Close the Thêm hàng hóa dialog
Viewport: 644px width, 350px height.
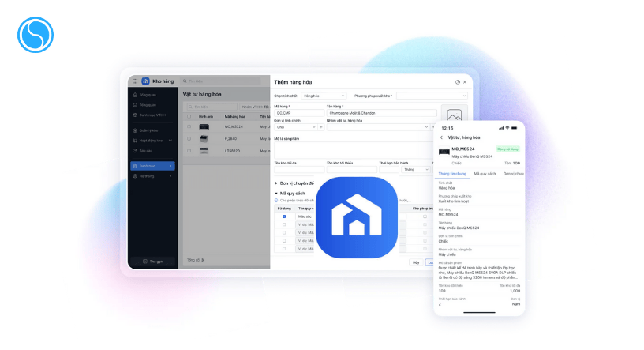pos(465,82)
